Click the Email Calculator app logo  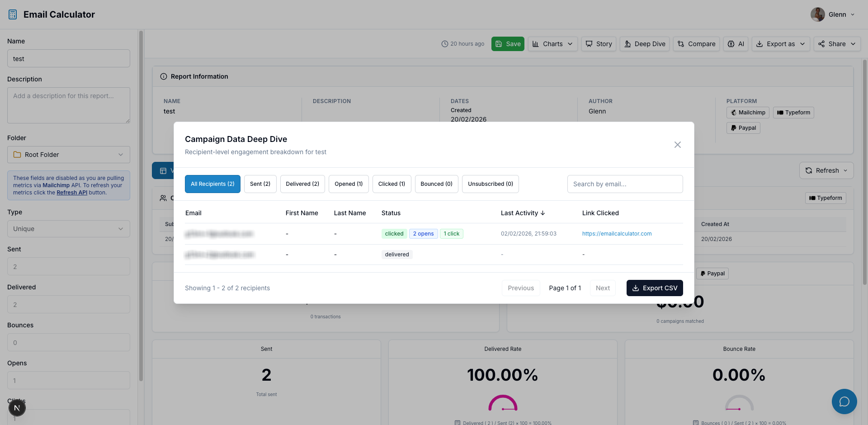coord(12,14)
